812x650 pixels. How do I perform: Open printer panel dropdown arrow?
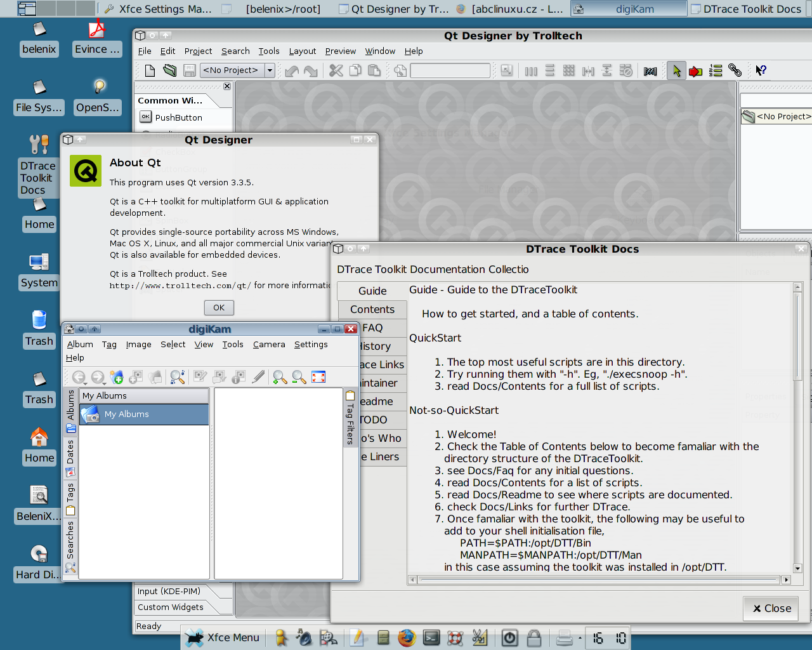pyautogui.click(x=580, y=638)
